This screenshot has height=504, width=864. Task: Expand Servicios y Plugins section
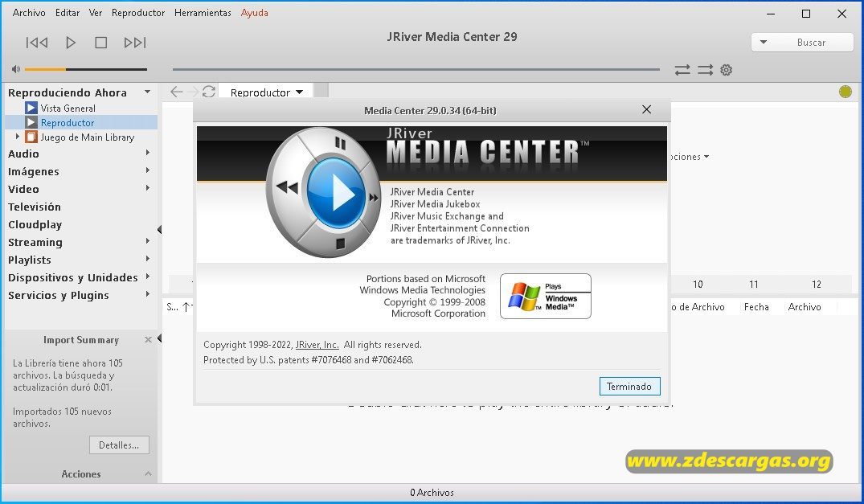tap(147, 294)
